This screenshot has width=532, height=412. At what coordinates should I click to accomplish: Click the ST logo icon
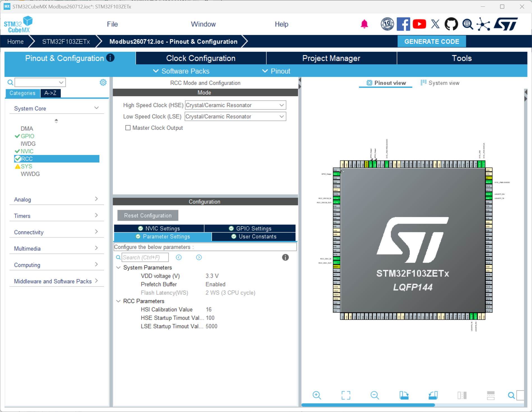click(x=506, y=24)
